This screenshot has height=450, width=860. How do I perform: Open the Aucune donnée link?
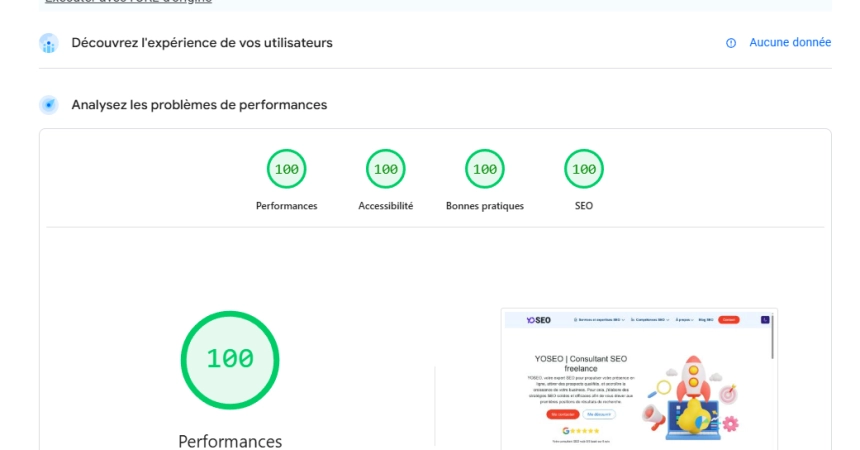(x=790, y=42)
